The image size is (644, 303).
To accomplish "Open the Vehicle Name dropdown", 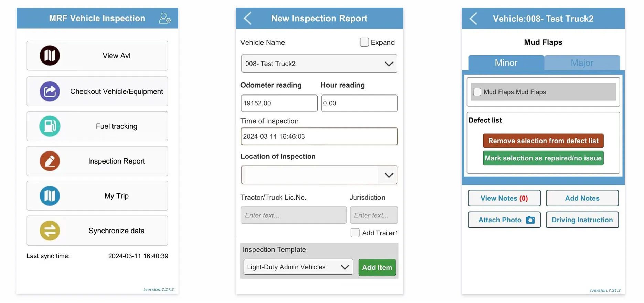I will (319, 64).
